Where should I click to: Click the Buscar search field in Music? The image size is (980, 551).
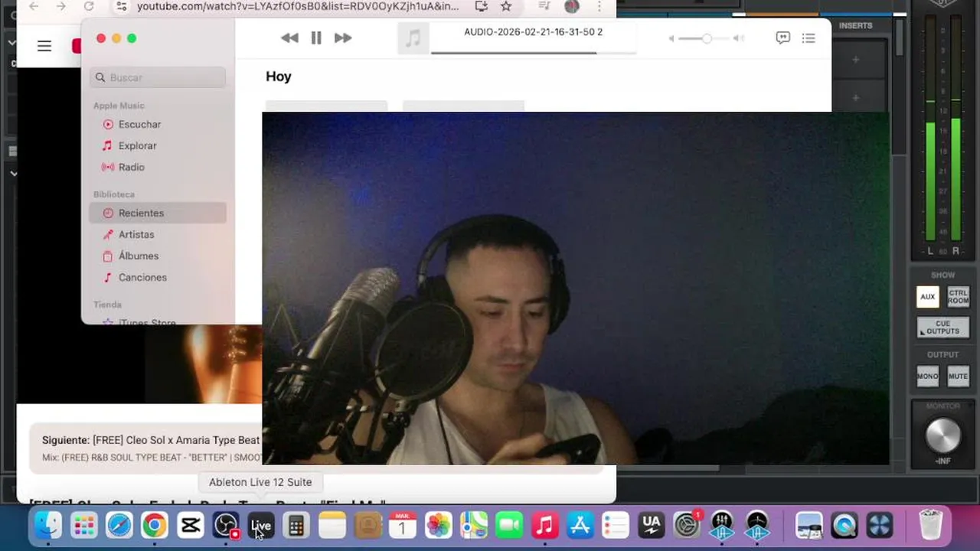pyautogui.click(x=158, y=77)
